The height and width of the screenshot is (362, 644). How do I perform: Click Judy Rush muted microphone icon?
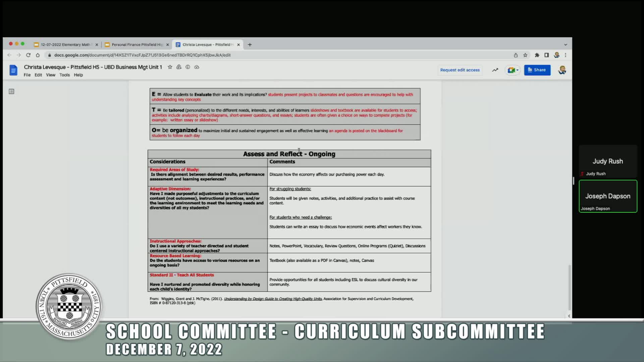582,174
